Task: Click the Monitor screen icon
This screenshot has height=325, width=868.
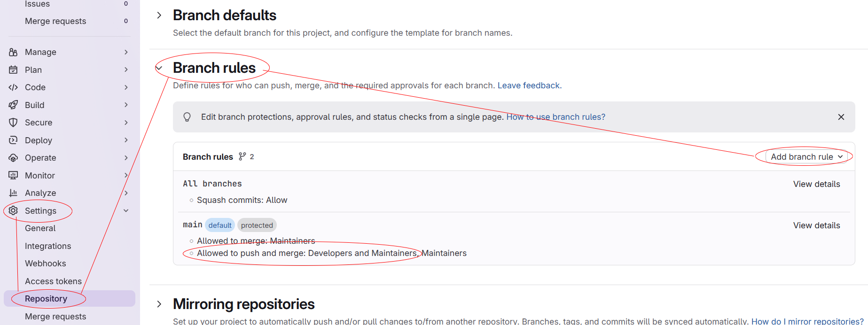Action: pos(13,176)
